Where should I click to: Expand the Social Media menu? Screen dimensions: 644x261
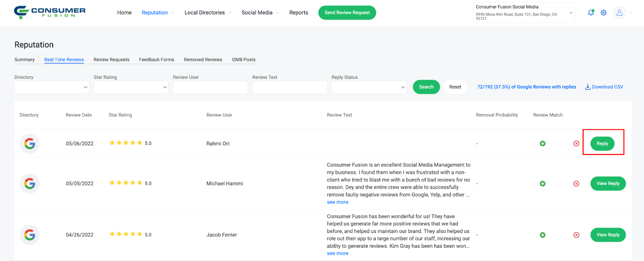pyautogui.click(x=260, y=12)
